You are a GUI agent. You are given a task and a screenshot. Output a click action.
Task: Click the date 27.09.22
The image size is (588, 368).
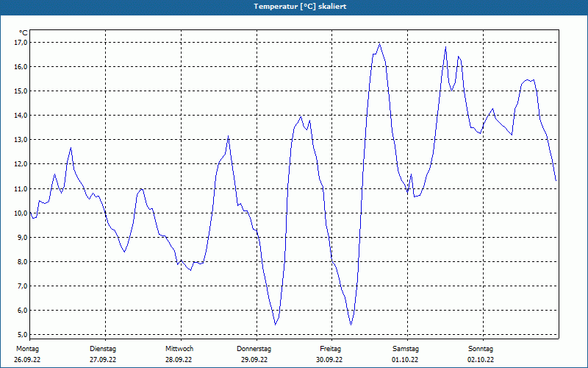coord(103,360)
